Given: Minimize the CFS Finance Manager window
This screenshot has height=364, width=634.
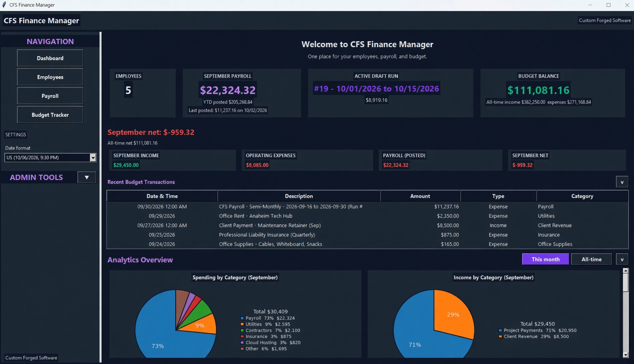Looking at the screenshot, I should tap(590, 5).
